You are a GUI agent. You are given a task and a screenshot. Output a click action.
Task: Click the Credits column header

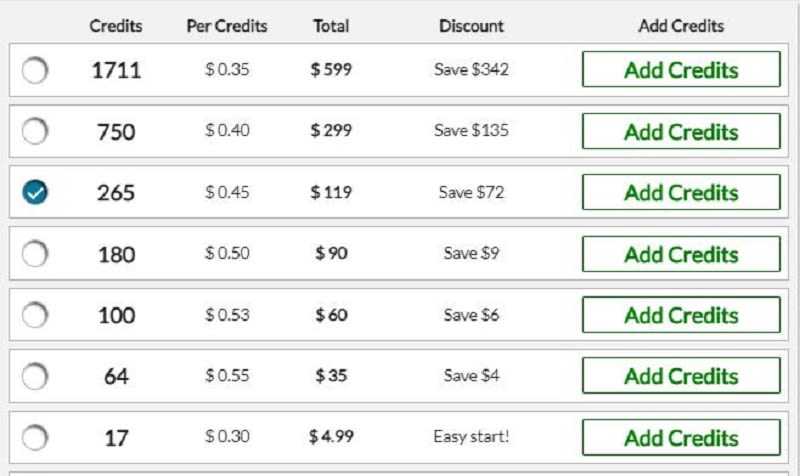pos(116,26)
